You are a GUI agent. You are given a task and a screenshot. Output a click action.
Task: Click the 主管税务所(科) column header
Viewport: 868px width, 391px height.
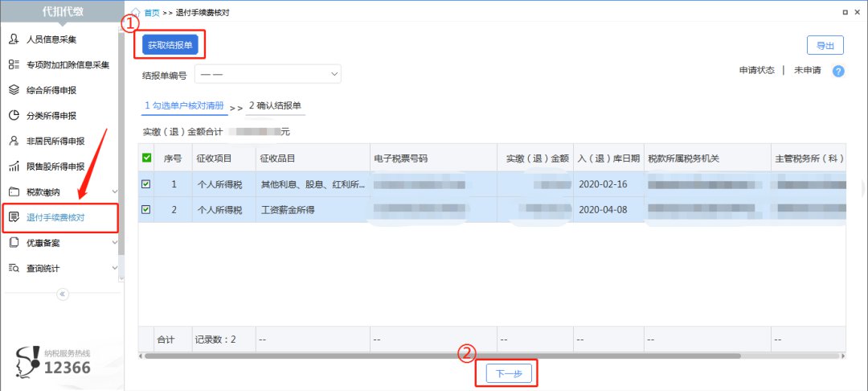[809, 158]
